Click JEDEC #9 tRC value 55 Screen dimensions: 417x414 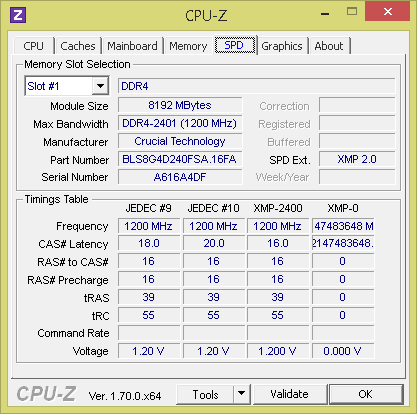(x=149, y=315)
